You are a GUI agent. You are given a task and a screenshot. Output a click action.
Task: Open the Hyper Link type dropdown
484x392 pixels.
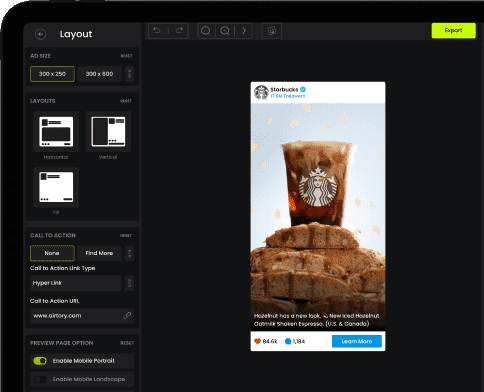76,283
